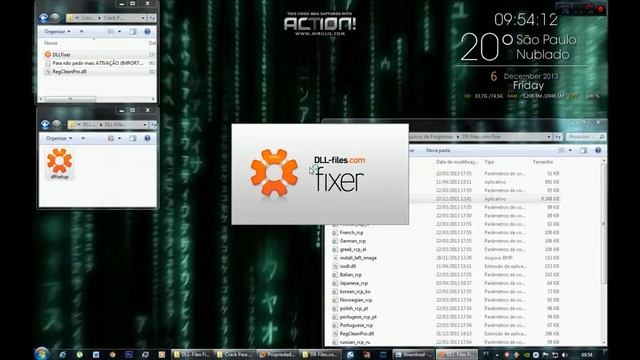Sort by Data de modificação column
Viewport: 640px width, 360px height.
click(456, 162)
